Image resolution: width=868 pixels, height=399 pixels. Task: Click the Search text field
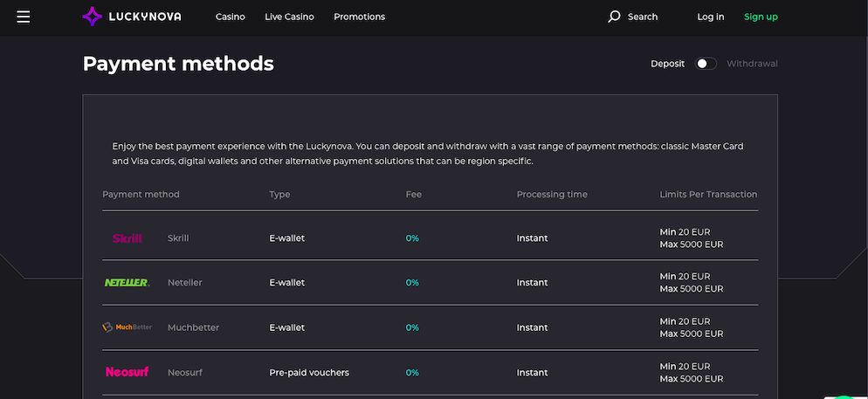click(x=643, y=17)
